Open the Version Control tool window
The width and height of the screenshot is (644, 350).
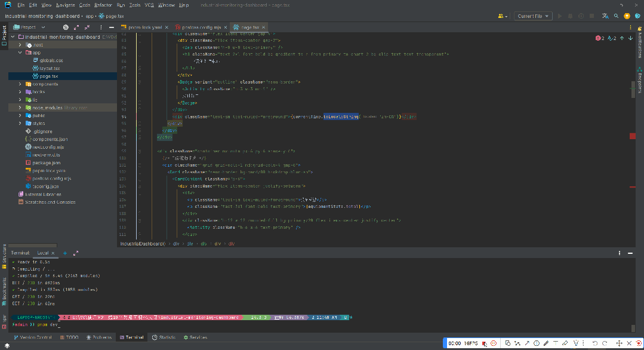[33, 337]
